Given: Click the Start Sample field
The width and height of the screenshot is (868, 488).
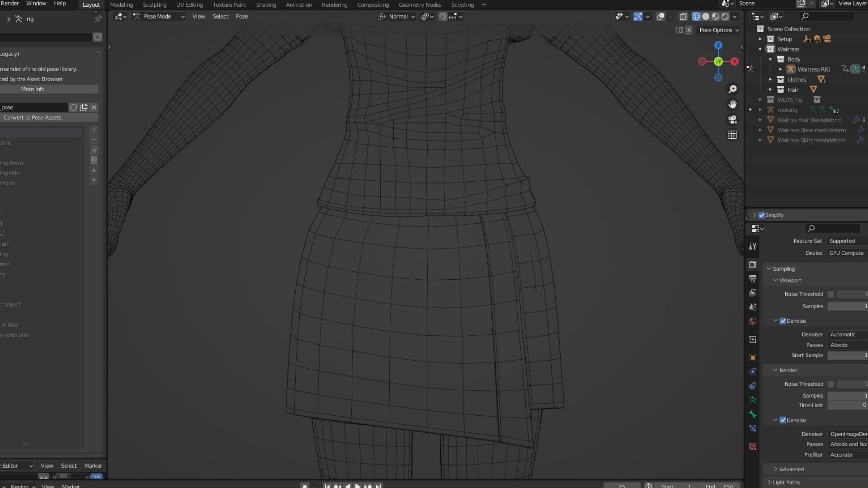Looking at the screenshot, I should pyautogui.click(x=848, y=356).
